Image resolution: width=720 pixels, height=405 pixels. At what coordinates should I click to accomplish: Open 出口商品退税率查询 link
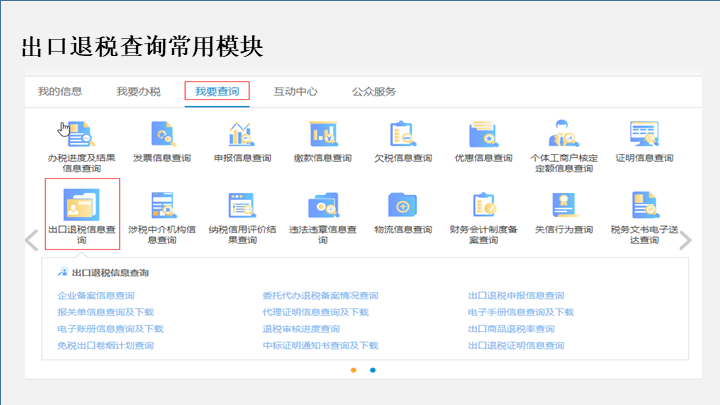[511, 329]
